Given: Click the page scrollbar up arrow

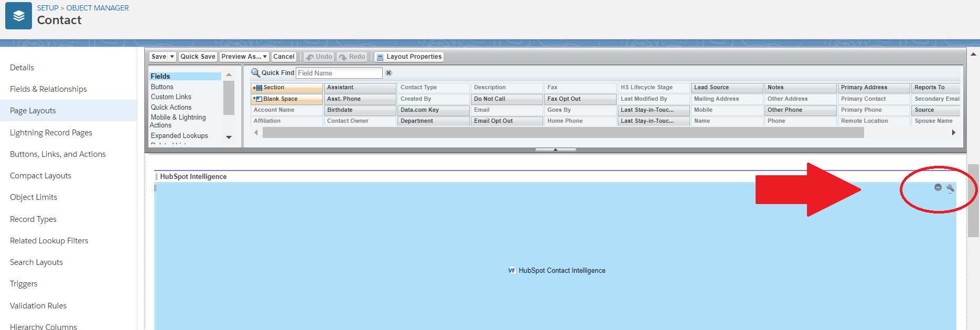Looking at the screenshot, I should tap(973, 54).
